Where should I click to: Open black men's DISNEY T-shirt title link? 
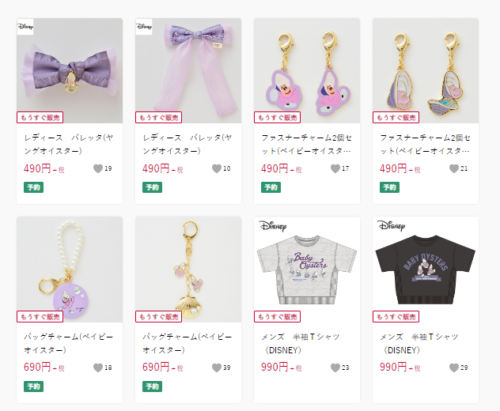tap(419, 343)
